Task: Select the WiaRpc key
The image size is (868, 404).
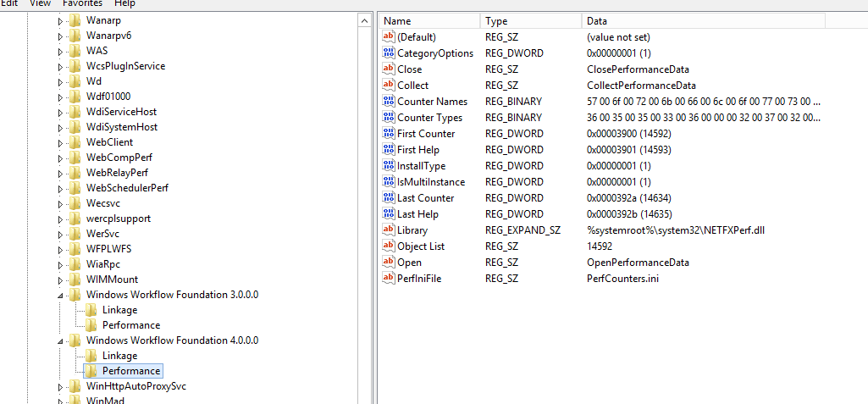Action: pyautogui.click(x=103, y=264)
